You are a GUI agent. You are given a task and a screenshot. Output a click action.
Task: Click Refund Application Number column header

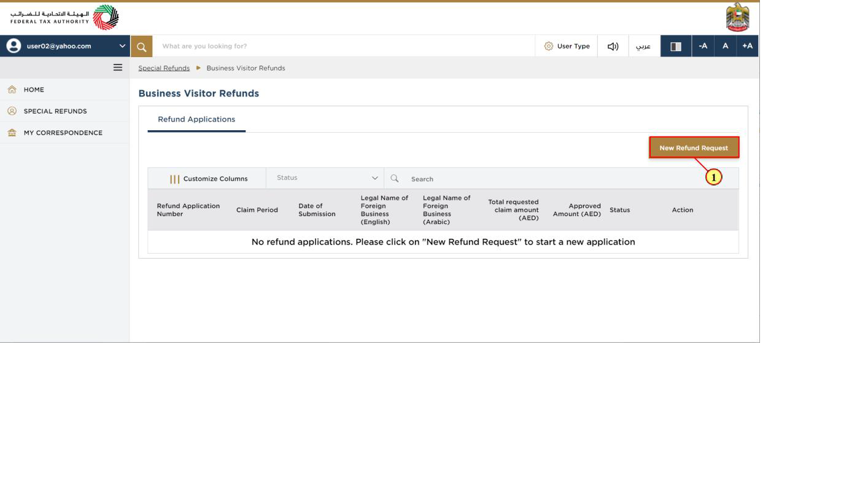(x=188, y=210)
